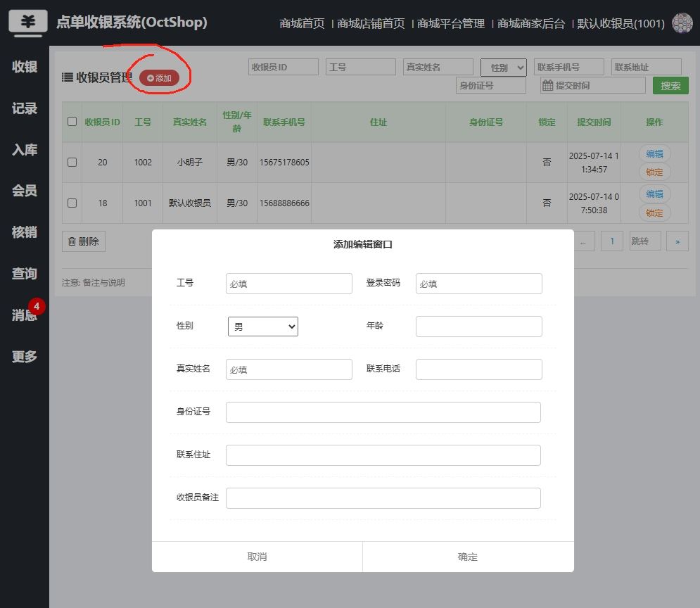Open 商城店铺首页 link
This screenshot has height=608, width=700.
coord(371,23)
